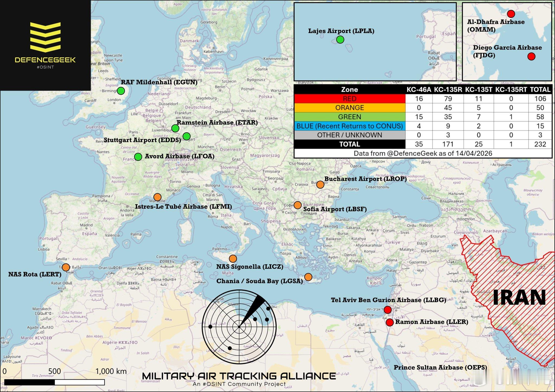Image resolution: width=555 pixels, height=392 pixels.
Task: Click the GREEN zone legend cell
Action: (349, 117)
